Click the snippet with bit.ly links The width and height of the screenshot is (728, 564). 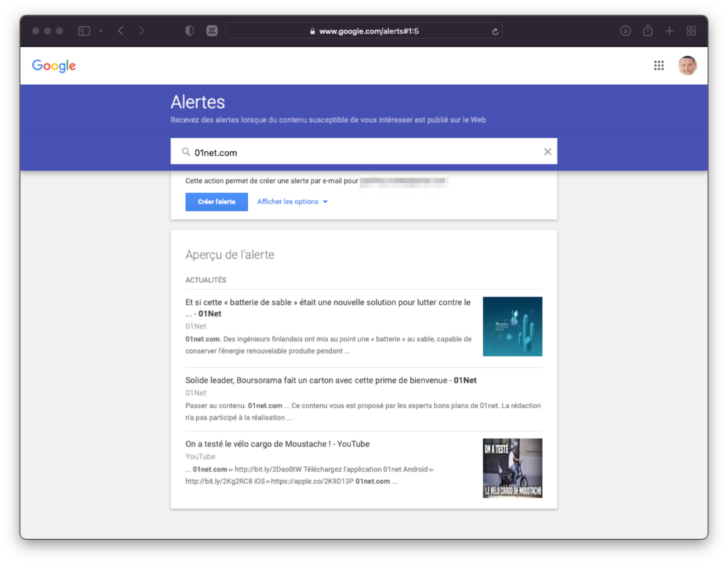[x=310, y=475]
